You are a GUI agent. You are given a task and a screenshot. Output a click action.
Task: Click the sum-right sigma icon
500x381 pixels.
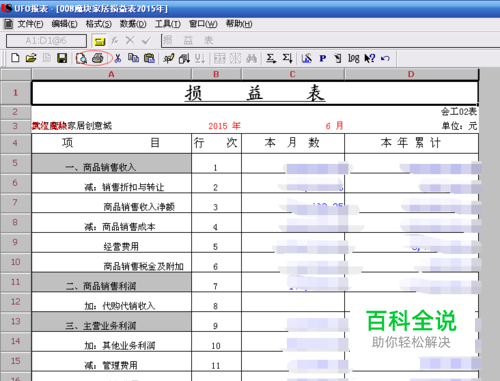(x=271, y=58)
